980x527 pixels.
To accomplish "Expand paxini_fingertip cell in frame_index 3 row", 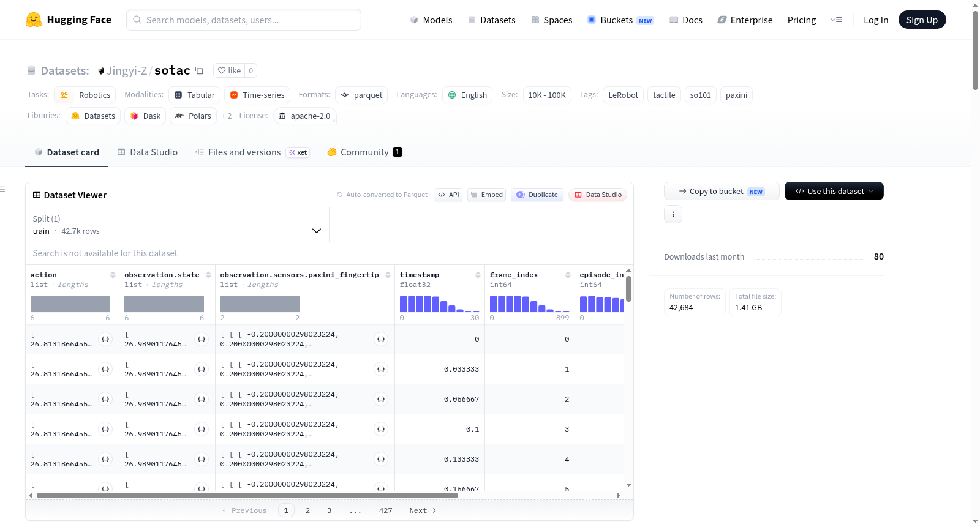I will (x=381, y=429).
